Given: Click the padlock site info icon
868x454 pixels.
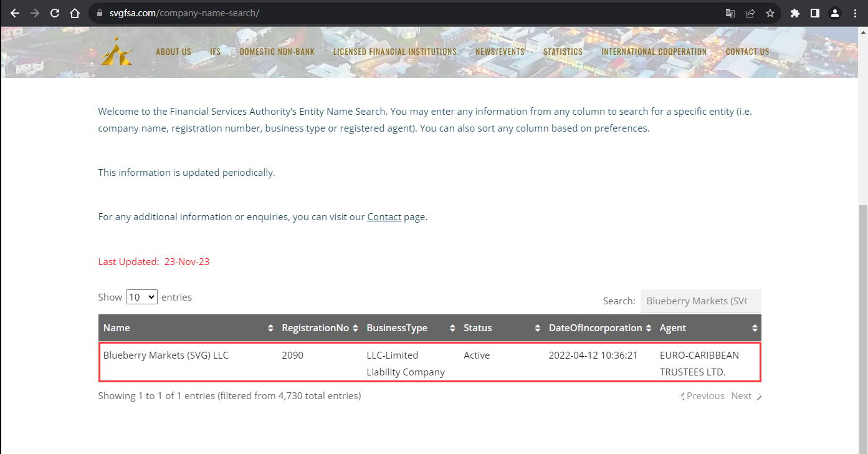Looking at the screenshot, I should 100,13.
